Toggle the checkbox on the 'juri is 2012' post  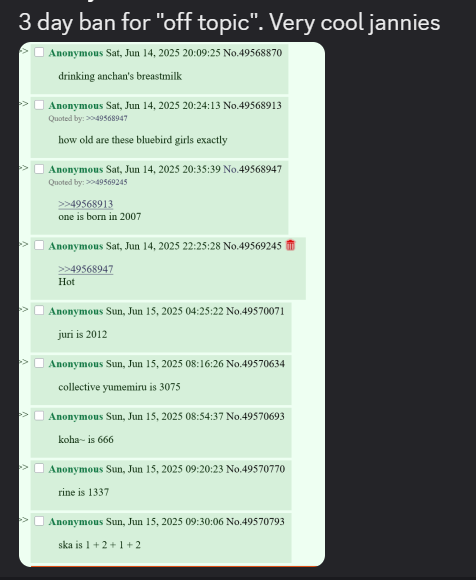click(x=39, y=310)
